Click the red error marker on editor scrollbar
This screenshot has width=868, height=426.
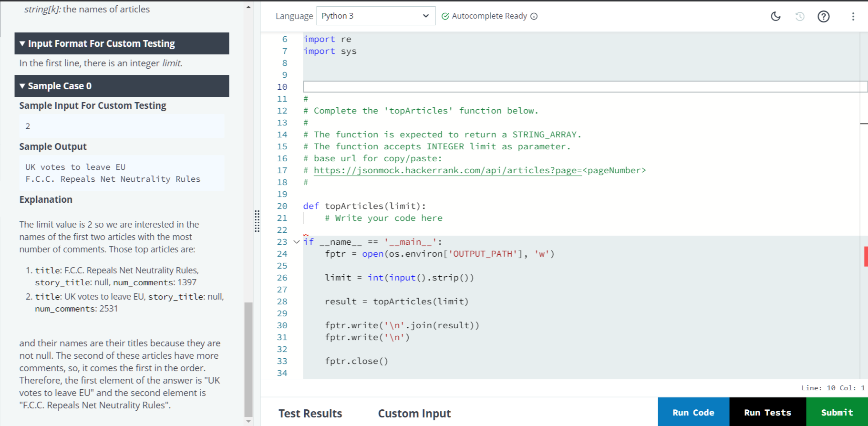pyautogui.click(x=866, y=257)
